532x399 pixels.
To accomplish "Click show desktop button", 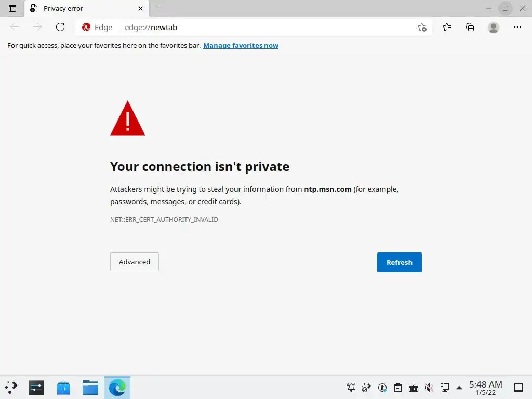I will coord(518,388).
